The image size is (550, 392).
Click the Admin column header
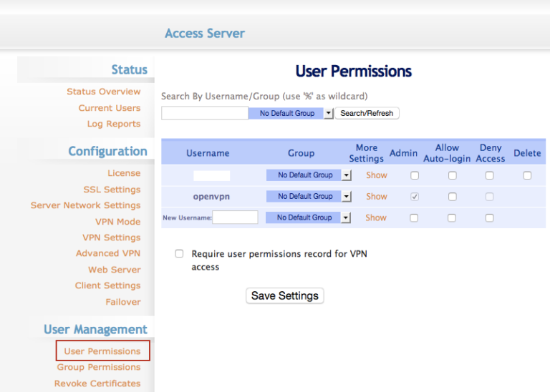click(403, 153)
